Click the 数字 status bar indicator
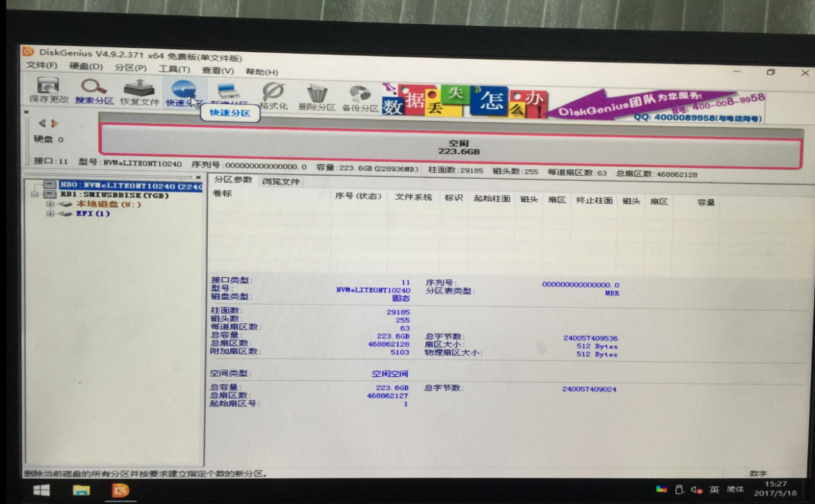Image resolution: width=815 pixels, height=504 pixels. 758,474
